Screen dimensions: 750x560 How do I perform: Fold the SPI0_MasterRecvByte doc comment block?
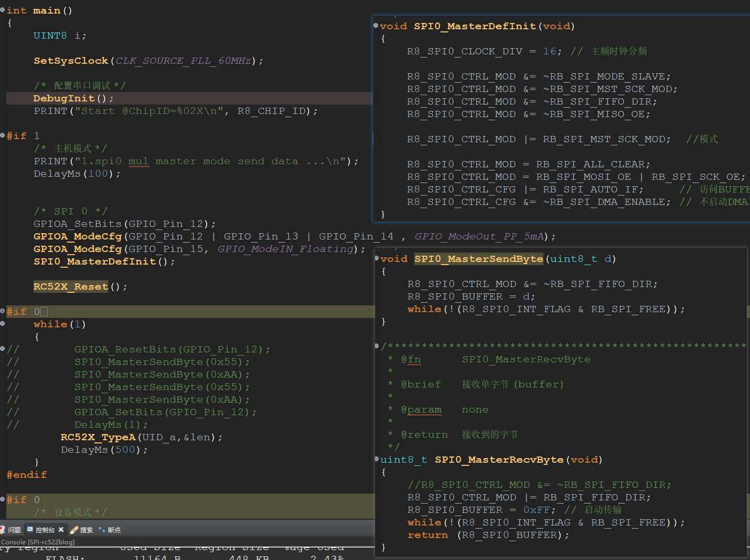[377, 346]
